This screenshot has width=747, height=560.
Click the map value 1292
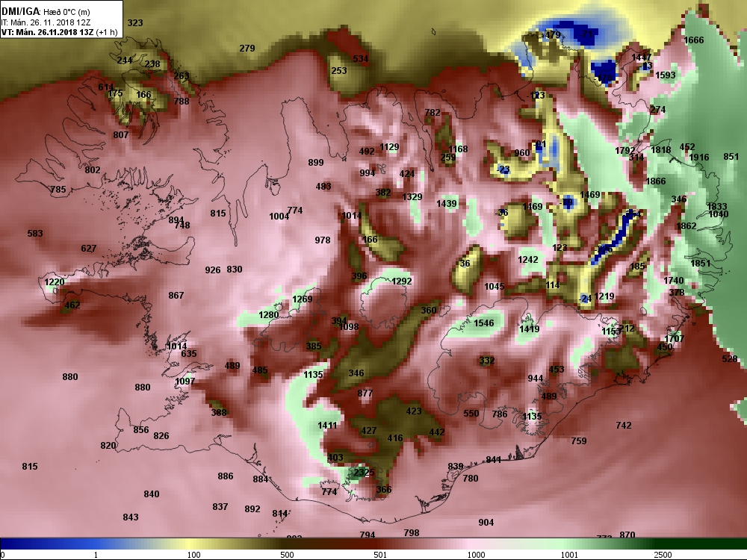pos(402,281)
